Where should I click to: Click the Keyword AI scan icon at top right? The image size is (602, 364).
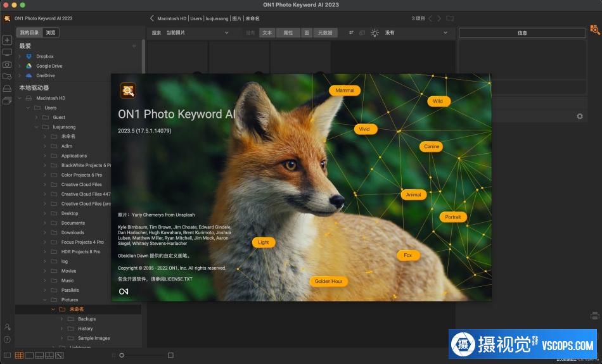[594, 30]
